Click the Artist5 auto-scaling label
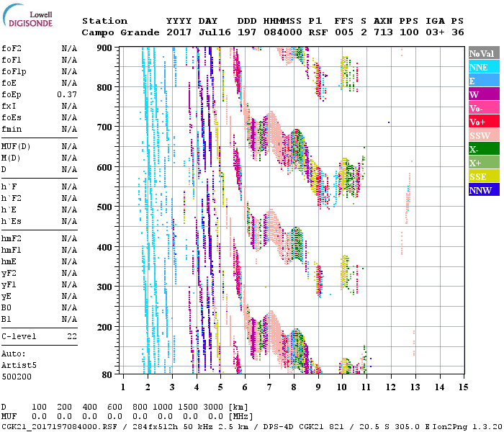The image size is (504, 432). 16,365
